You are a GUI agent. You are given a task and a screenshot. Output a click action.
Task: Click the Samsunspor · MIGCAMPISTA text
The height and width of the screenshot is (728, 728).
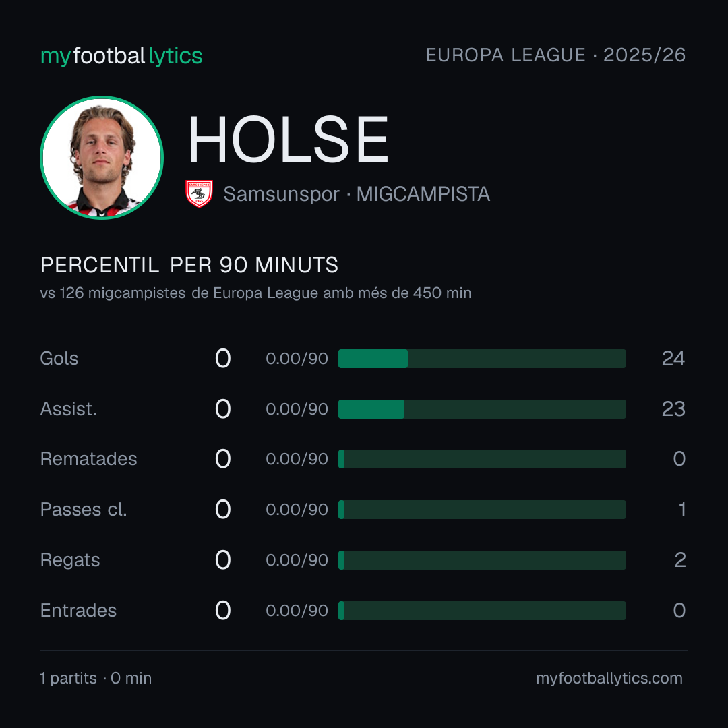coord(357,194)
